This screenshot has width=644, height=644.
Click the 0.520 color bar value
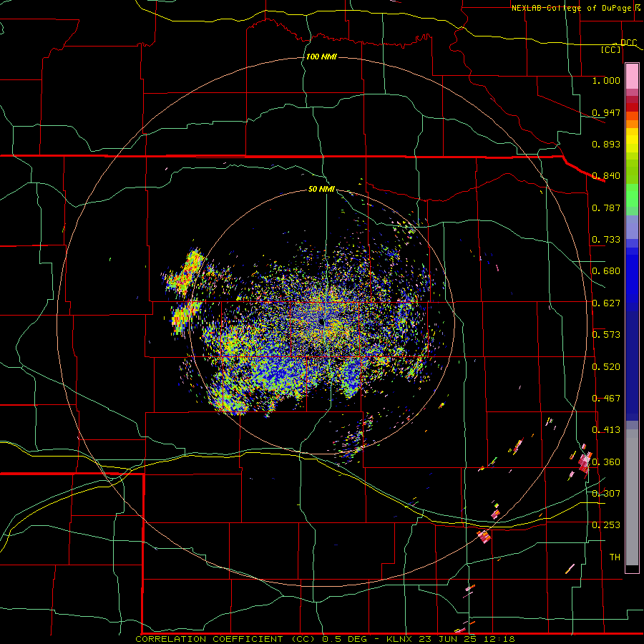pyautogui.click(x=606, y=367)
